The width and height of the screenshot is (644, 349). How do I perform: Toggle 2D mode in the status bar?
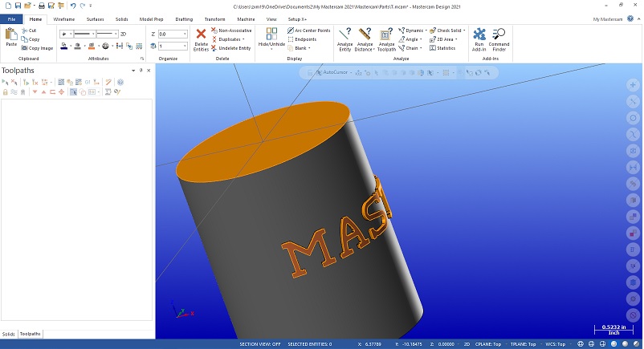(467, 344)
